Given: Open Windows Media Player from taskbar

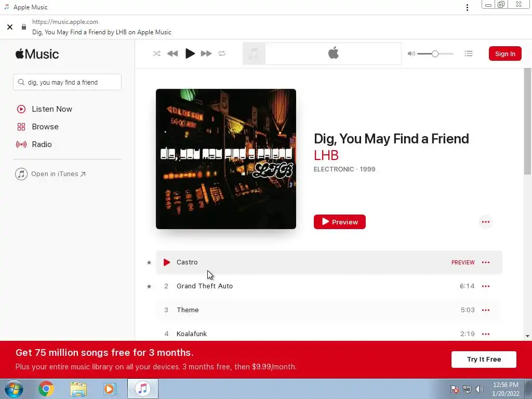Looking at the screenshot, I should (109, 389).
